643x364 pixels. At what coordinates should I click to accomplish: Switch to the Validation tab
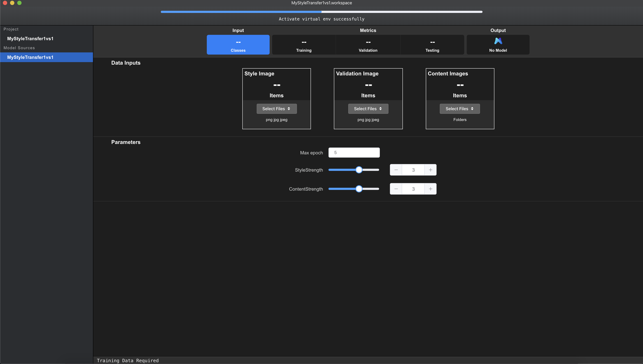pyautogui.click(x=368, y=45)
